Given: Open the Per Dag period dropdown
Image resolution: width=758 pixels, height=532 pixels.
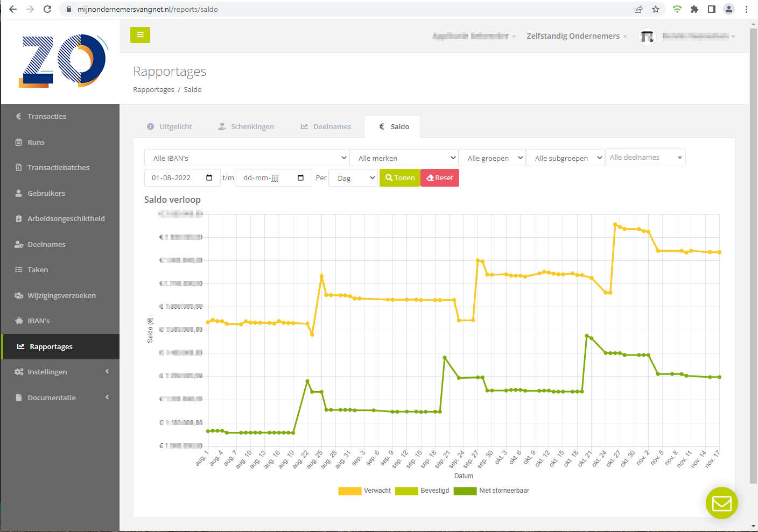Looking at the screenshot, I should point(353,178).
